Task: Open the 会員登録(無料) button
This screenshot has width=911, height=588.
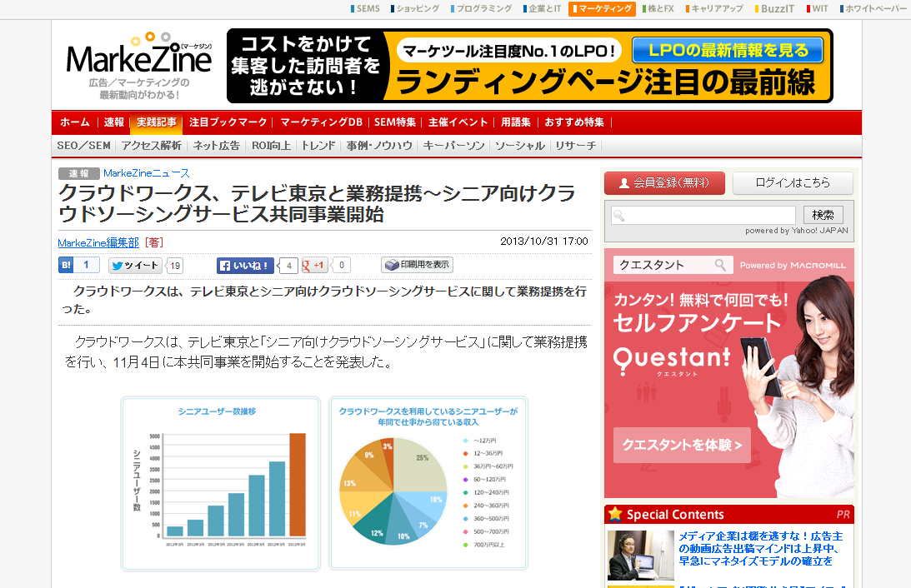Action: click(664, 183)
